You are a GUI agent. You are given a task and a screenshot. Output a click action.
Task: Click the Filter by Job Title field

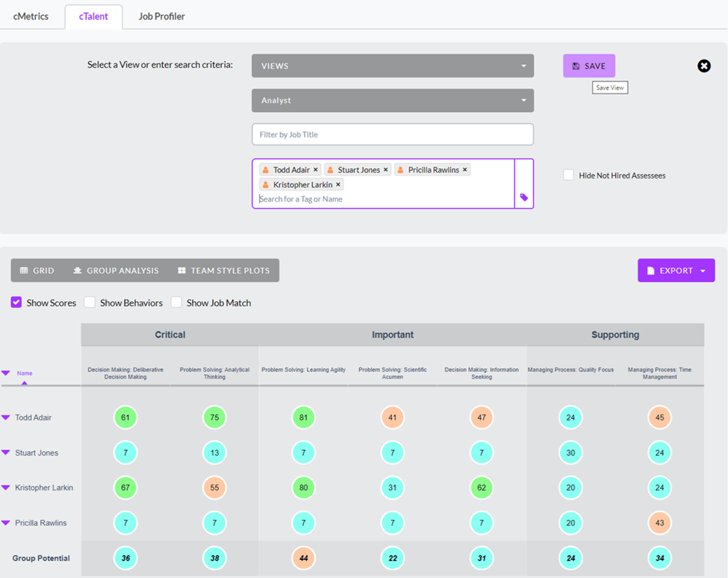(x=393, y=134)
